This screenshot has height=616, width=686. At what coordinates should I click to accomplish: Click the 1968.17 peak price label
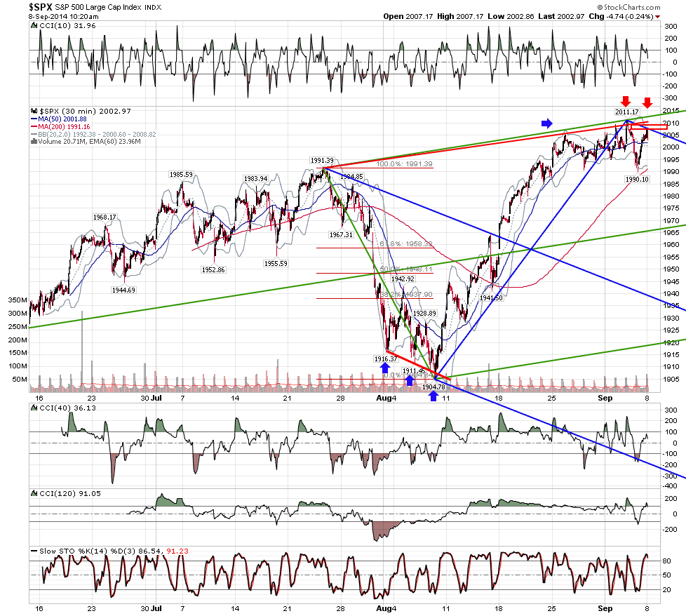(105, 217)
